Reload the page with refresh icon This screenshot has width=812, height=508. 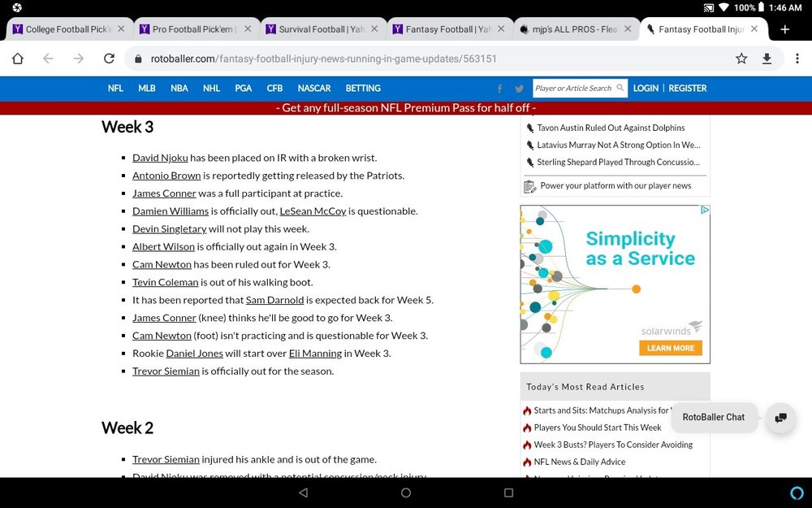click(x=109, y=59)
